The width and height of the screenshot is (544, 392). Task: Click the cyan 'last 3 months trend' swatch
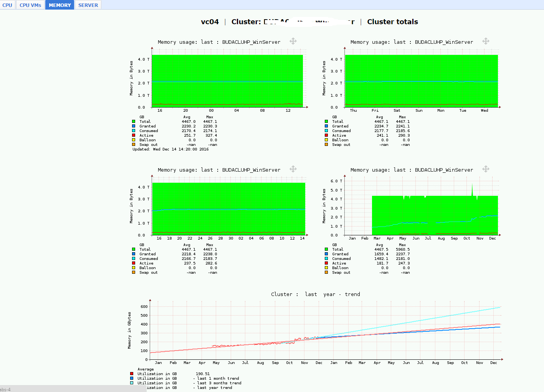[132, 383]
